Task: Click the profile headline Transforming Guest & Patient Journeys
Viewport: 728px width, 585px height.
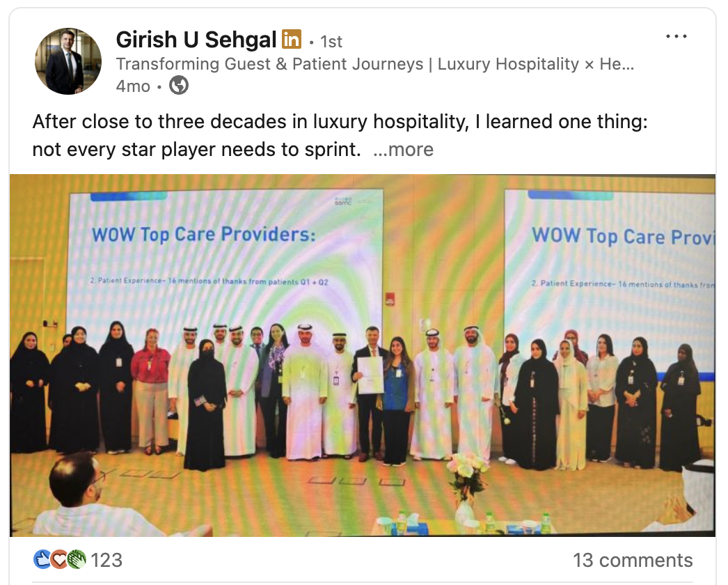Action: (x=375, y=63)
